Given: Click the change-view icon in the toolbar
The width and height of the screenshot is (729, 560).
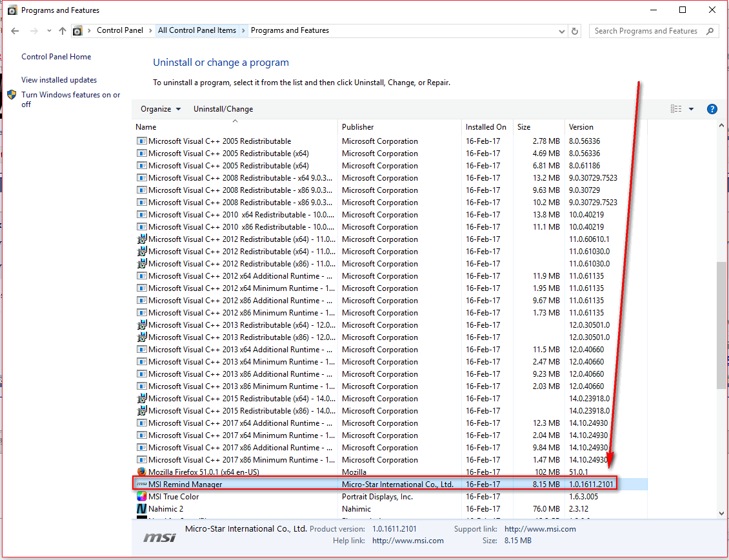Looking at the screenshot, I should pos(676,109).
